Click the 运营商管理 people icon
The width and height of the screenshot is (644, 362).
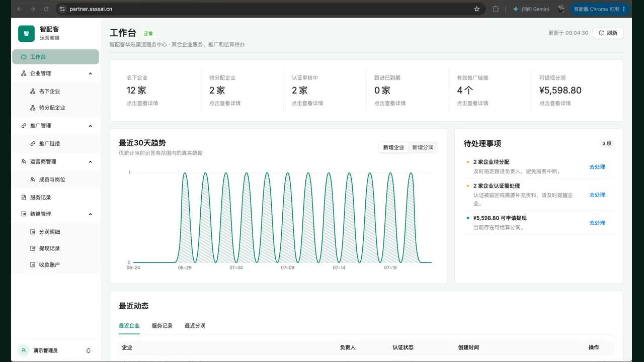pyautogui.click(x=24, y=162)
